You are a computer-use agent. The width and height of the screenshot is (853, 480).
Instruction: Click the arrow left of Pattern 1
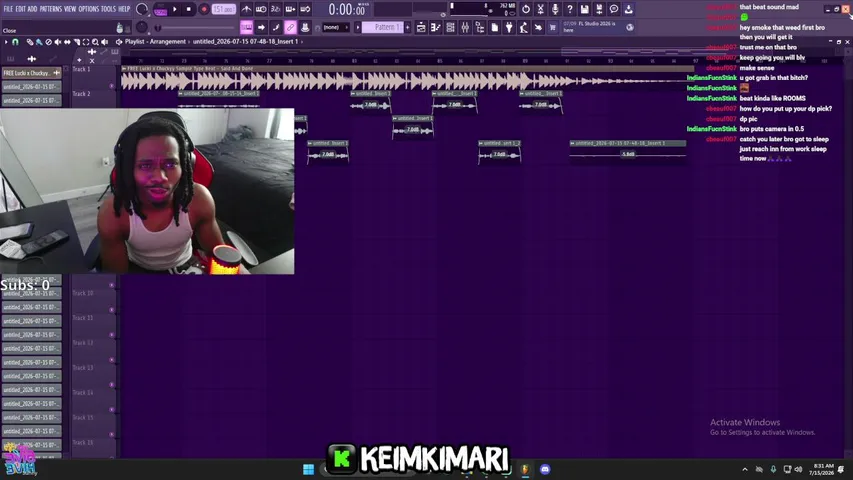coord(358,27)
